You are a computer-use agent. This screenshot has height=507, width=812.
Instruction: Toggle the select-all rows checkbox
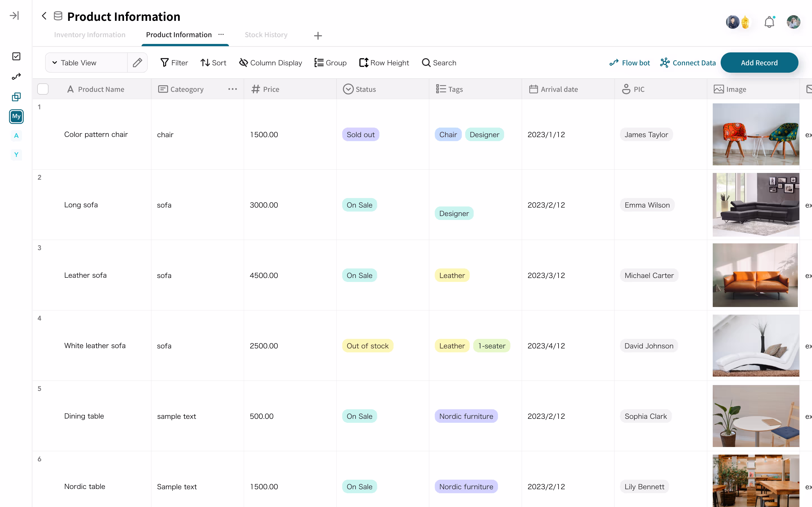[x=43, y=89]
